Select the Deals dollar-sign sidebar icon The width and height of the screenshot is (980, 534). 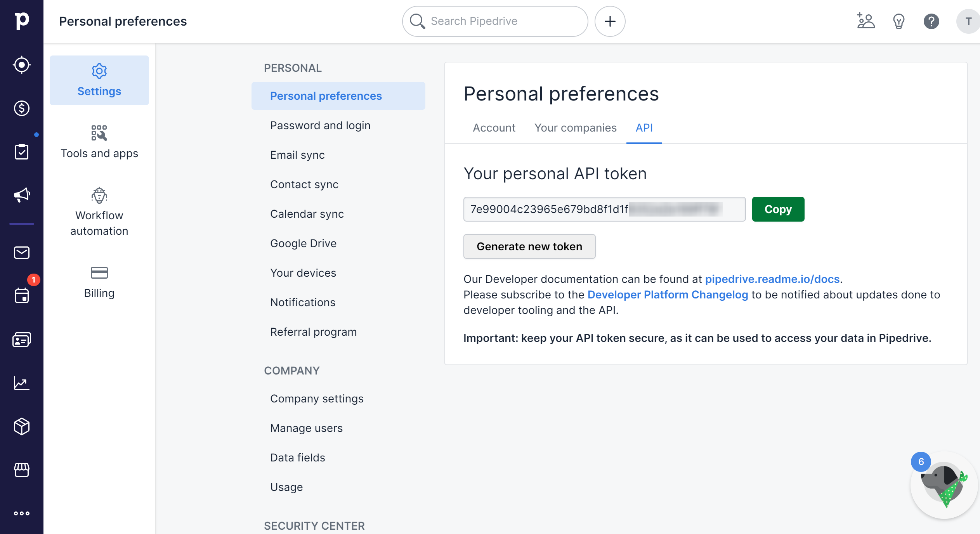coord(22,108)
